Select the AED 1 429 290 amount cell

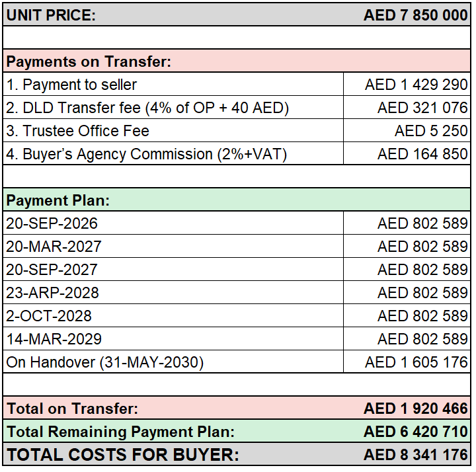(x=407, y=85)
